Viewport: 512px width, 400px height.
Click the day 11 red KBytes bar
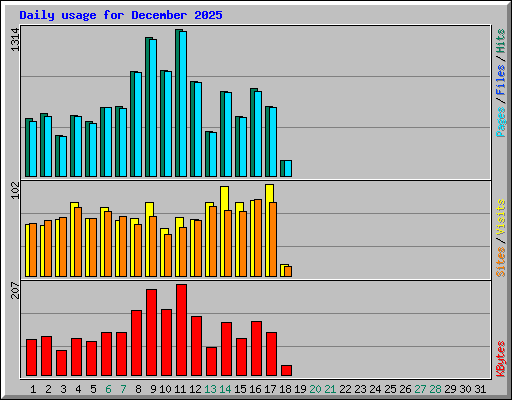[x=181, y=330]
